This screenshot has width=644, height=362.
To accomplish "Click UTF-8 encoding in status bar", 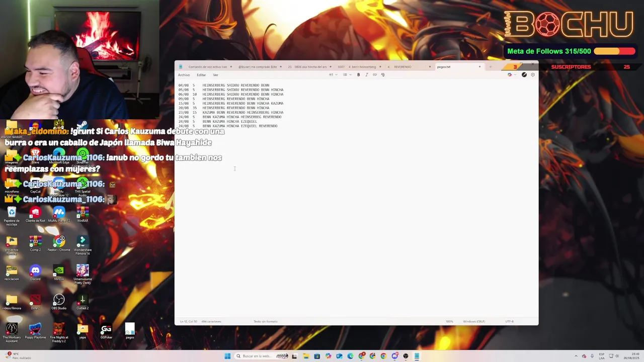I will pos(509,321).
